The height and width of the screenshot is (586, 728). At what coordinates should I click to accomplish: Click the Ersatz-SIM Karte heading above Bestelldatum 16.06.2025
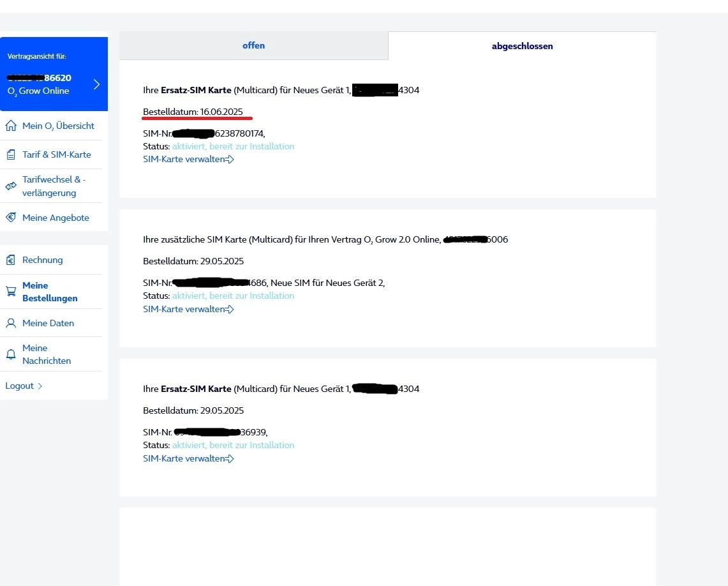pyautogui.click(x=281, y=90)
